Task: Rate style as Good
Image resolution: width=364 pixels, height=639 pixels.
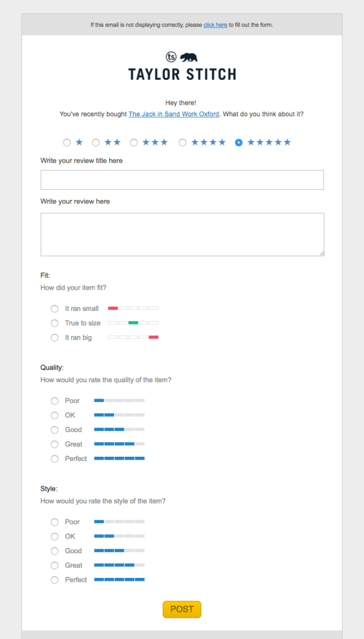Action: (x=55, y=551)
